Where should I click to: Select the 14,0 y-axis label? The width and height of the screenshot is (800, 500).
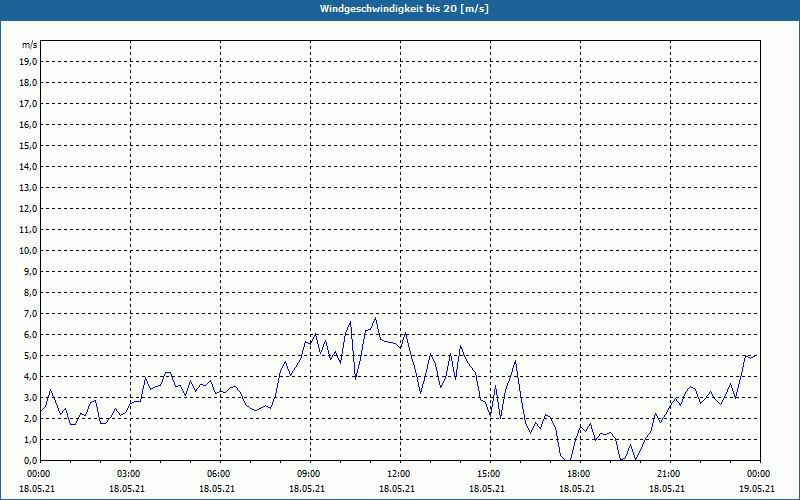click(29, 167)
